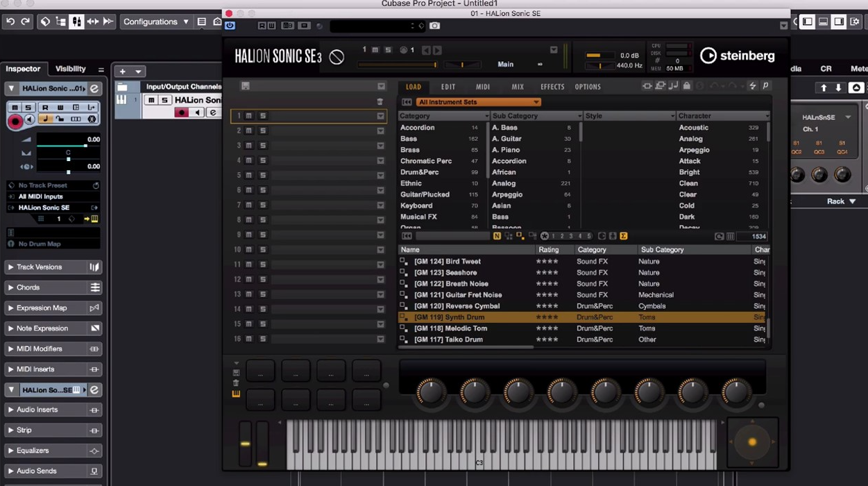Screen dimensions: 868x486
Task: Click the browser reset filter back icon
Action: 407,102
